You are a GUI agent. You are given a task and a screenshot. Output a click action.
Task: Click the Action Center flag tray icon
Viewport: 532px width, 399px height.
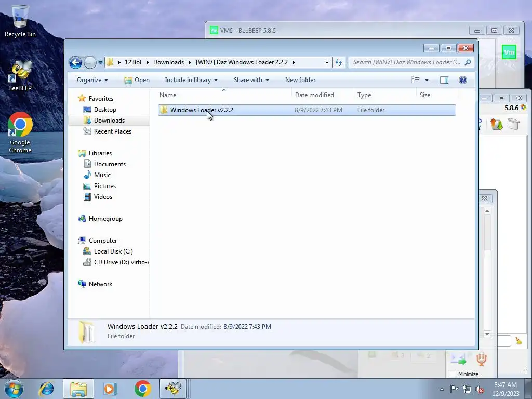point(454,389)
